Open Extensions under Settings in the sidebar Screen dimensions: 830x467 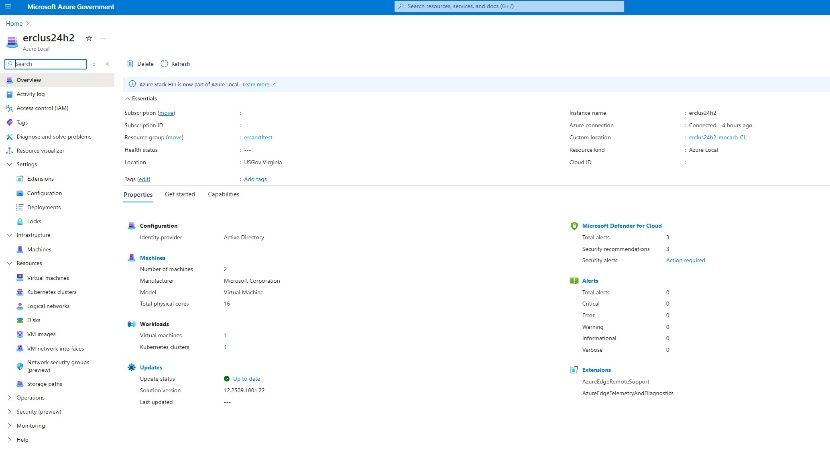tap(40, 179)
